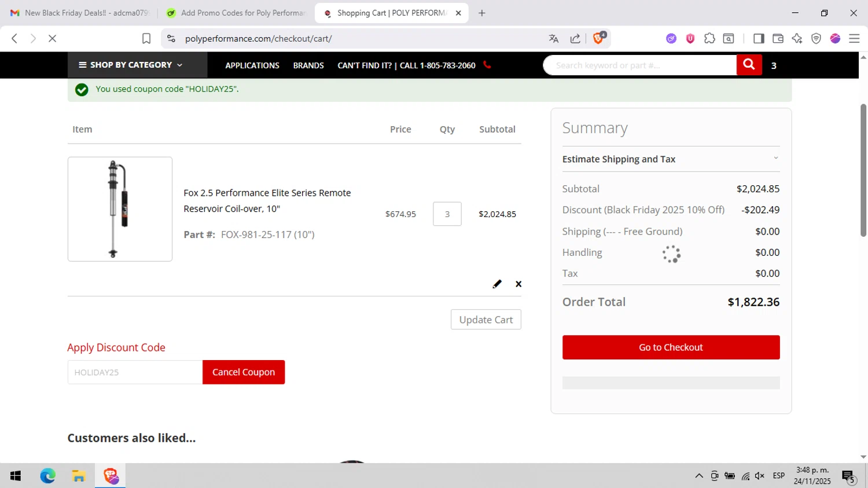The image size is (868, 488).
Task: Remove the Fox coil-over from cart
Action: click(x=518, y=284)
